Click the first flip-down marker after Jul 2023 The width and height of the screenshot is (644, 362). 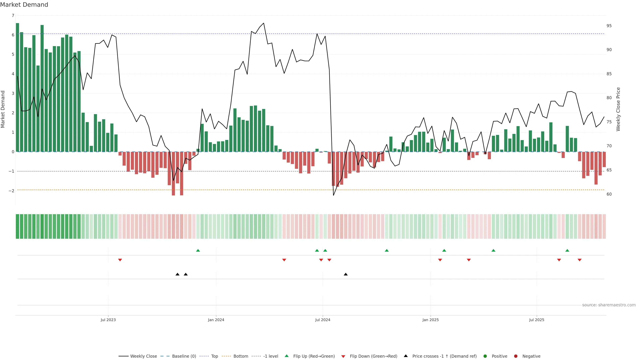120,260
